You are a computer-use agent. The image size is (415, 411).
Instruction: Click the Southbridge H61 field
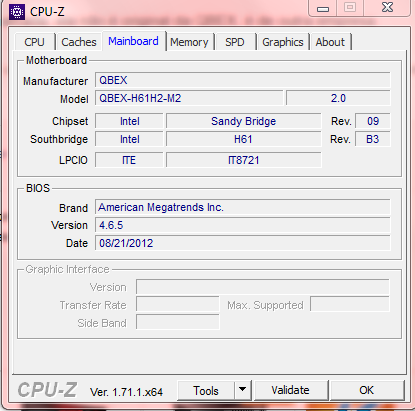243,139
